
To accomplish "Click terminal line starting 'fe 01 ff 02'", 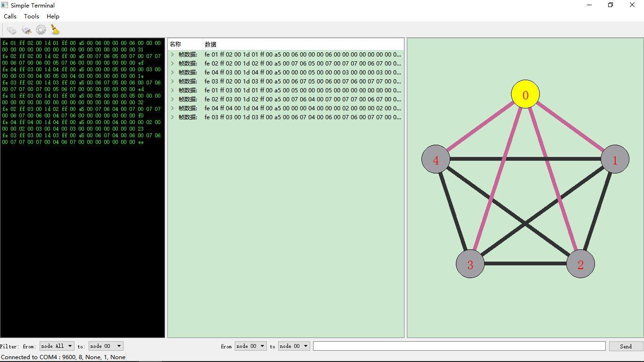I will pyautogui.click(x=82, y=43).
